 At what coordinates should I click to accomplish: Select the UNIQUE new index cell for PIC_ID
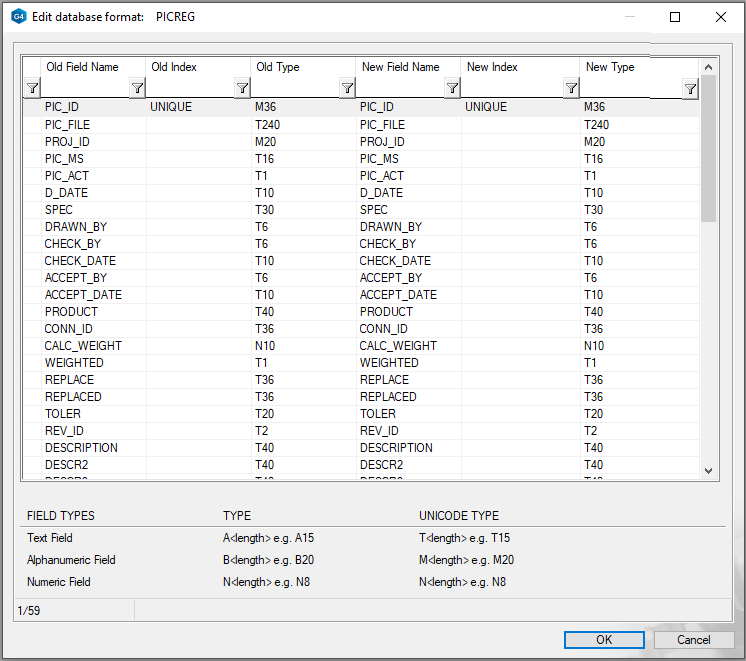pyautogui.click(x=486, y=107)
